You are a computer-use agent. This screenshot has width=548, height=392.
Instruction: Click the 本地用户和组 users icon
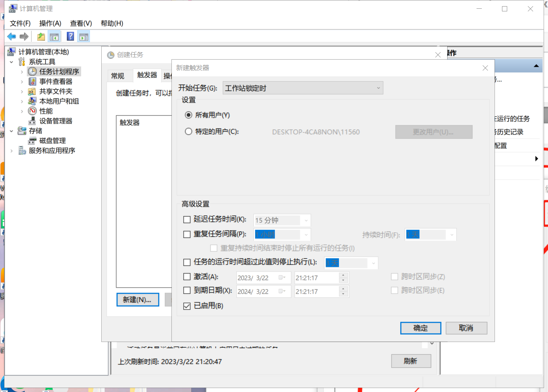[32, 101]
